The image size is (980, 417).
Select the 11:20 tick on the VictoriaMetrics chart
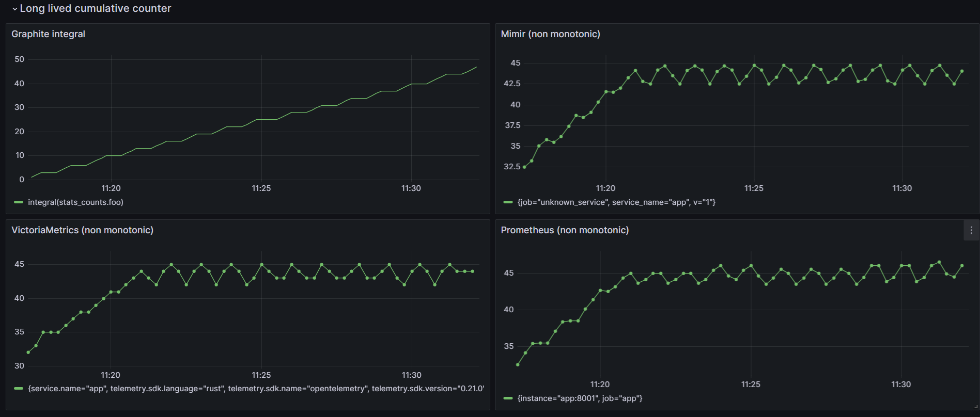coord(111,375)
